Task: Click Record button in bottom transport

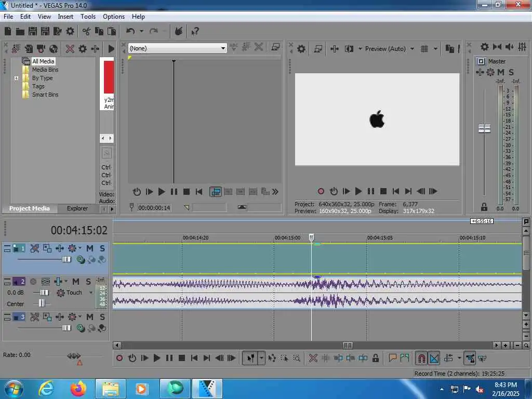Action: 119,358
